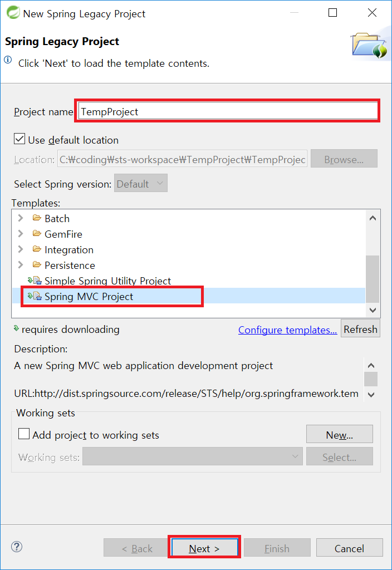The image size is (392, 570).
Task: Uncheck Use default location checkbox
Action: tap(20, 139)
